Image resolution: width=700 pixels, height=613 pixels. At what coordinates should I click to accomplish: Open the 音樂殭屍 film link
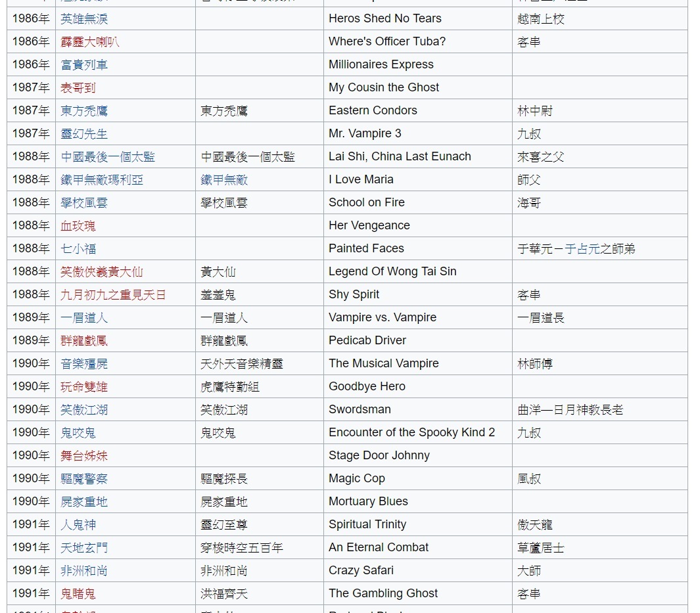84,364
